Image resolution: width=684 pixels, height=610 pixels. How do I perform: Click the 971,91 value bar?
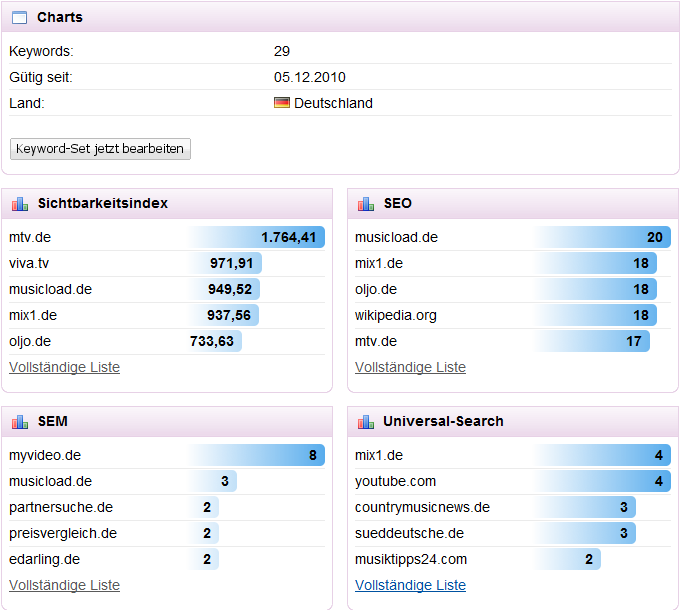[x=225, y=263]
